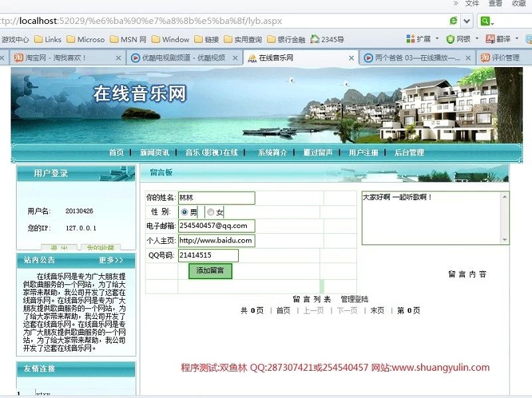Click the 你的姓名 input field
Image resolution: width=532 pixels, height=398 pixels.
tap(217, 198)
